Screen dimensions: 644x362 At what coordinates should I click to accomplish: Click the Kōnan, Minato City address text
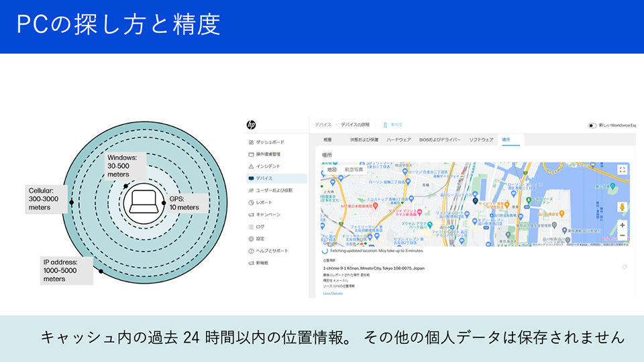(x=374, y=268)
